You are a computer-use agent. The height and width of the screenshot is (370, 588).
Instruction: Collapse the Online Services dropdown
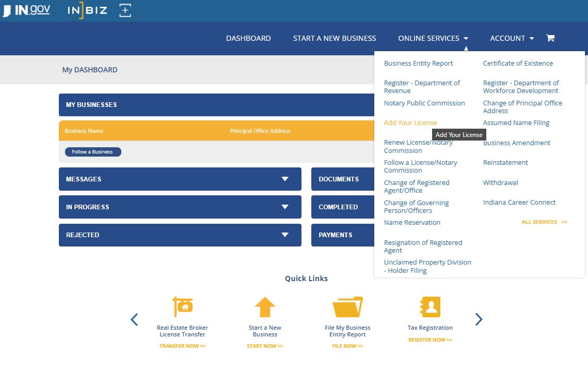pyautogui.click(x=433, y=38)
